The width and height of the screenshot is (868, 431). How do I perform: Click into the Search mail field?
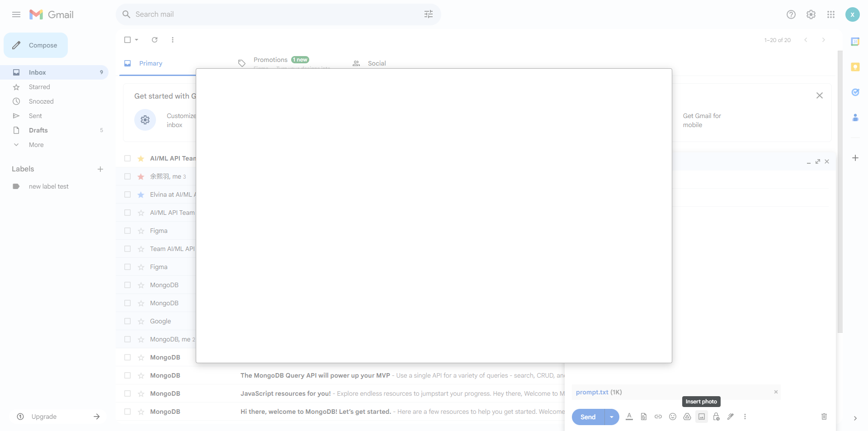point(278,14)
